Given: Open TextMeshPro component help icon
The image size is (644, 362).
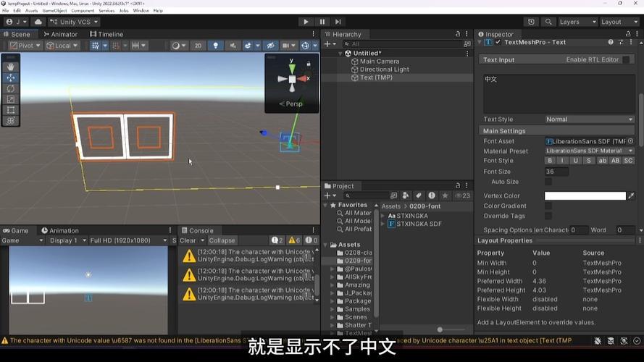Looking at the screenshot, I should 611,42.
